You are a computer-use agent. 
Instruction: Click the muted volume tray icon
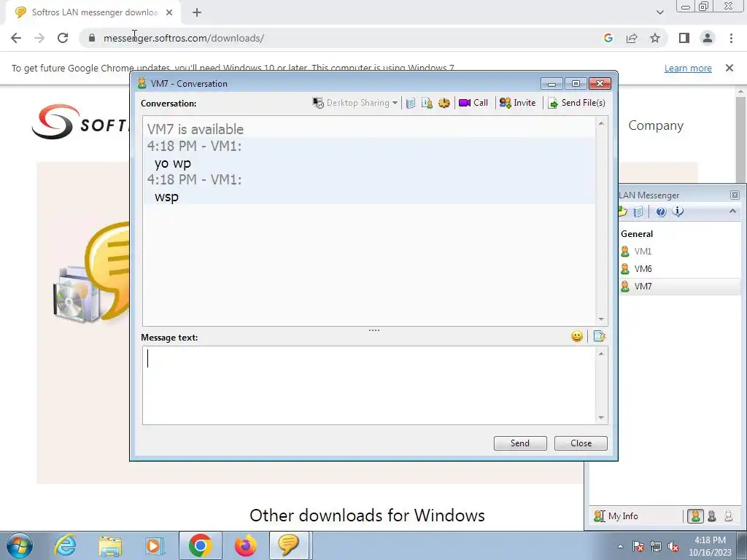673,547
